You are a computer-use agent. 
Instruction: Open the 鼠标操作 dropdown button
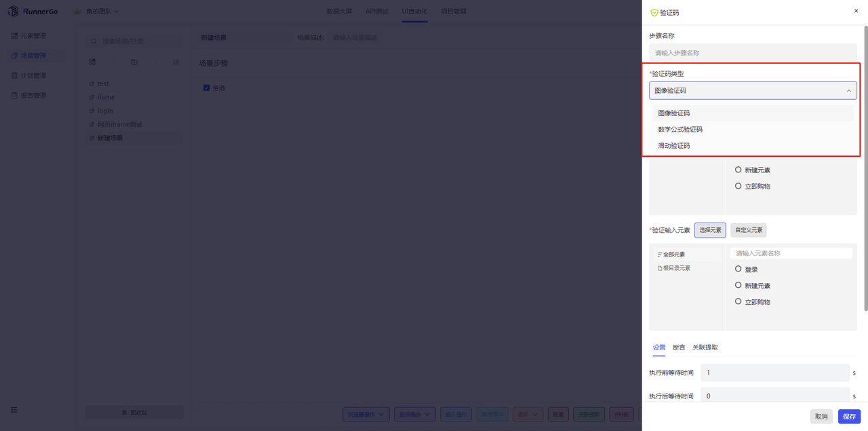(415, 413)
